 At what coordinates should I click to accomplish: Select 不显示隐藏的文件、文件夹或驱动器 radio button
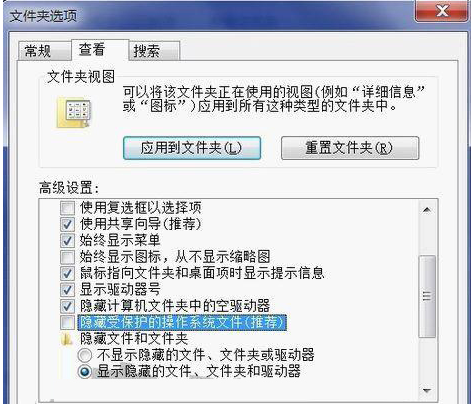[x=85, y=355]
